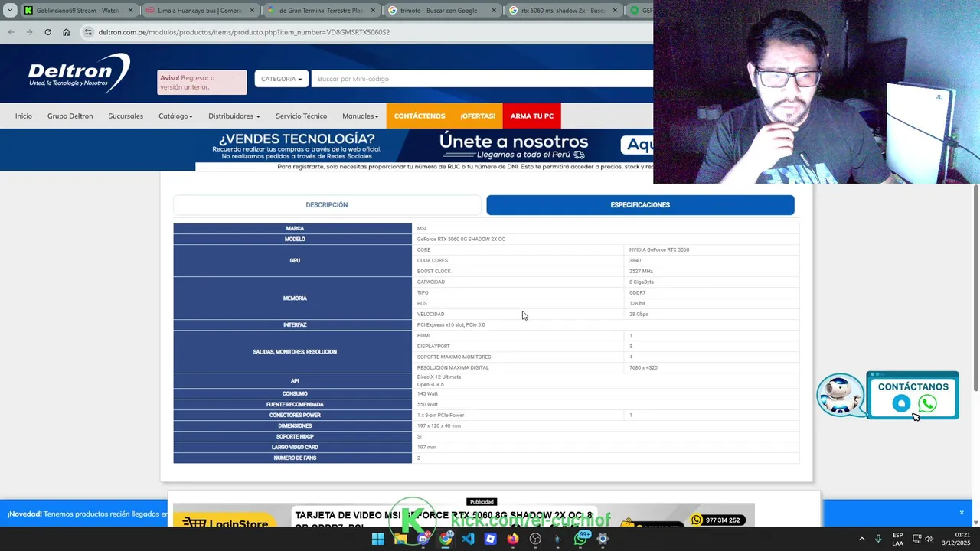The height and width of the screenshot is (551, 980).
Task: Click the '7680 x 4320' resolution value
Action: pyautogui.click(x=643, y=367)
